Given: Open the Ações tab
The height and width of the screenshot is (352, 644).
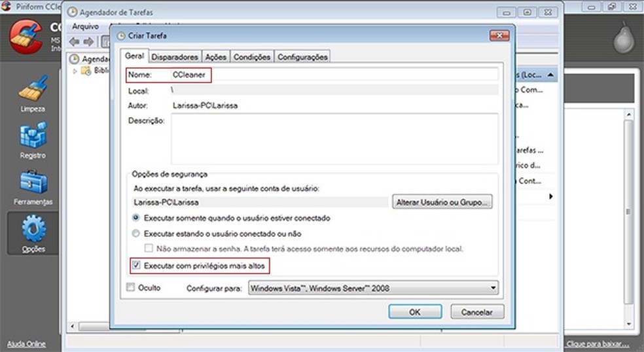Looking at the screenshot, I should (216, 57).
